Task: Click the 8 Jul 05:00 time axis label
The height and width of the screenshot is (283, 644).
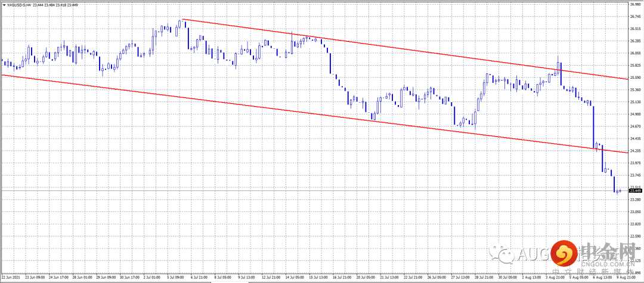Action: (x=222, y=278)
